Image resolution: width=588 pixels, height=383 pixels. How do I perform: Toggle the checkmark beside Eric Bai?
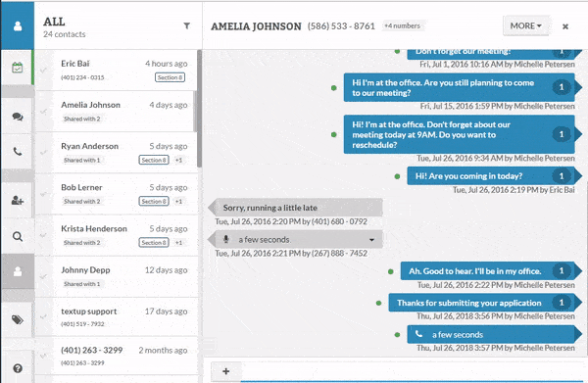[44, 71]
